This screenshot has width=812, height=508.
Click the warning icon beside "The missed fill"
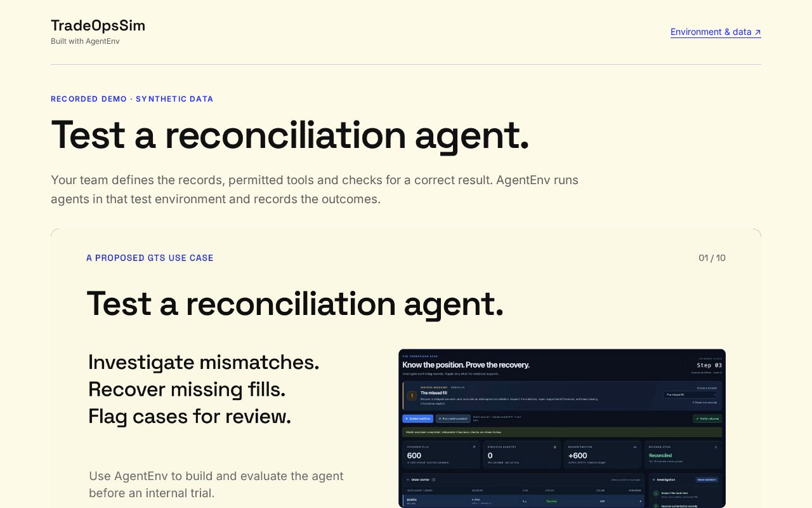coord(412,396)
